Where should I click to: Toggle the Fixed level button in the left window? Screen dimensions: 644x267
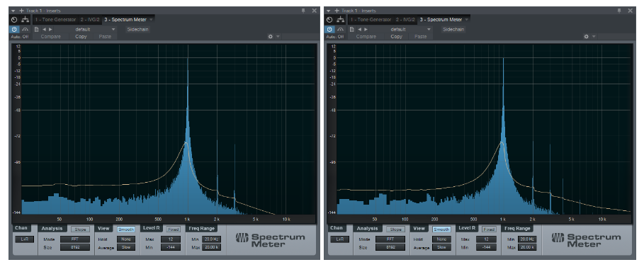point(174,229)
